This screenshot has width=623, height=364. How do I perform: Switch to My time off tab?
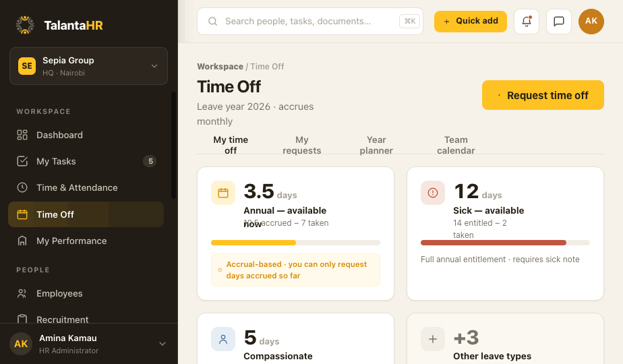(231, 145)
